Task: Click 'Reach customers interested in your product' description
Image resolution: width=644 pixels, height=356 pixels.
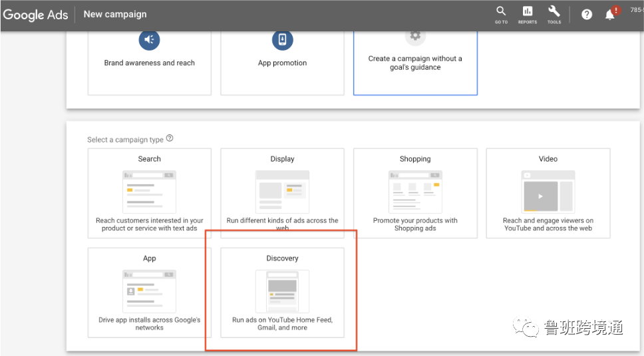Action: point(150,224)
